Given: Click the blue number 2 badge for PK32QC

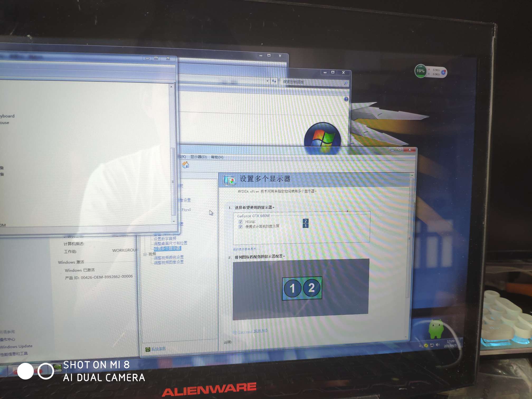Looking at the screenshot, I should tap(306, 221).
